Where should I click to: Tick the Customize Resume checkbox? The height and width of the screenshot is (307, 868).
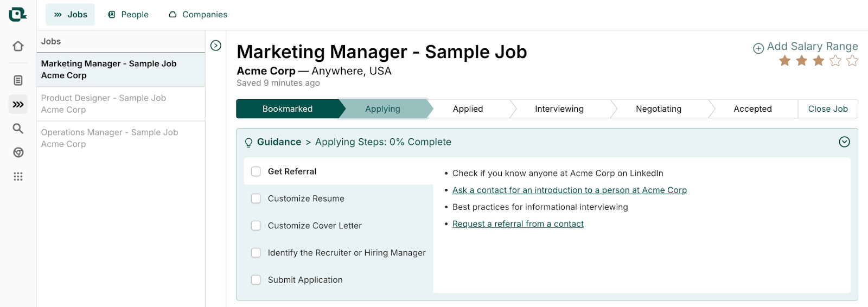click(256, 199)
